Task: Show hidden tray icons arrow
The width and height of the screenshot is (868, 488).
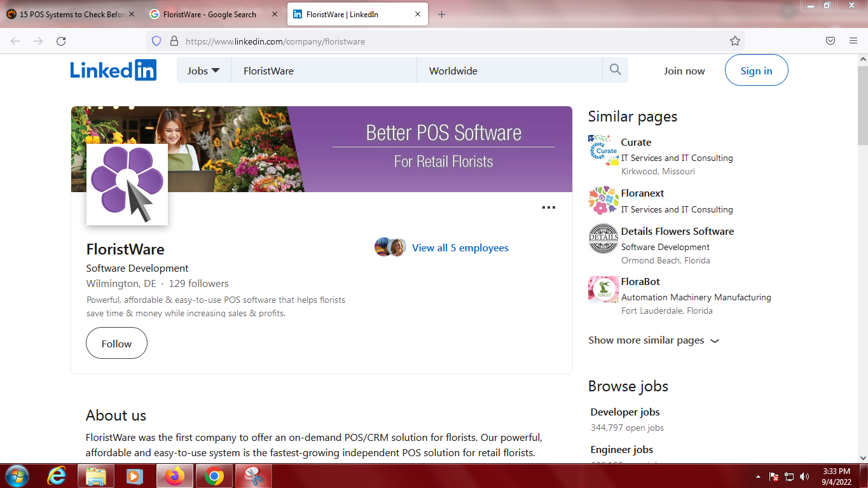Action: pos(758,476)
